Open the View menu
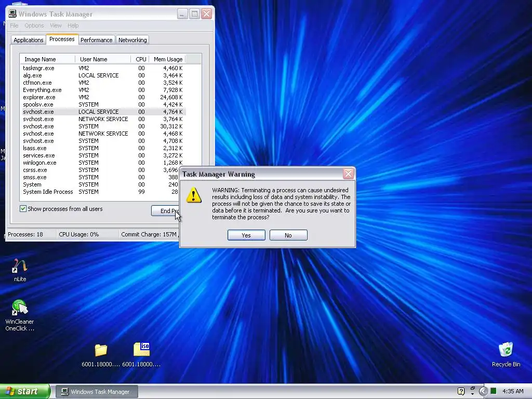The image size is (532, 399). 56,25
